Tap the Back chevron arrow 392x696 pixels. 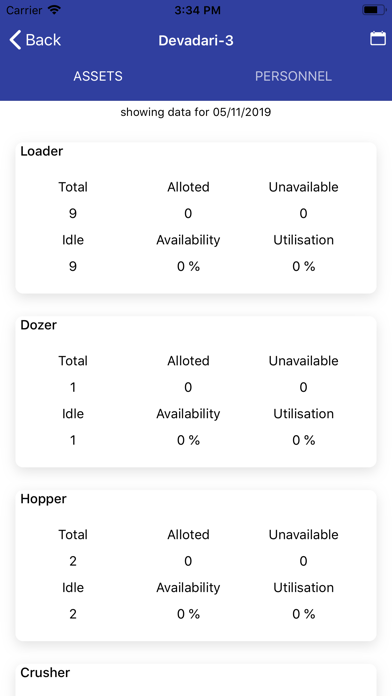pyautogui.click(x=15, y=40)
